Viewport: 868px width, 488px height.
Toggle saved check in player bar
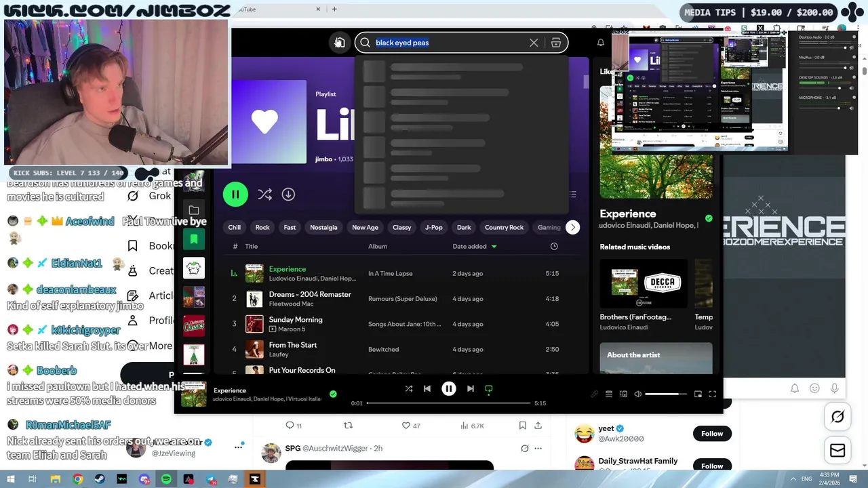[333, 394]
